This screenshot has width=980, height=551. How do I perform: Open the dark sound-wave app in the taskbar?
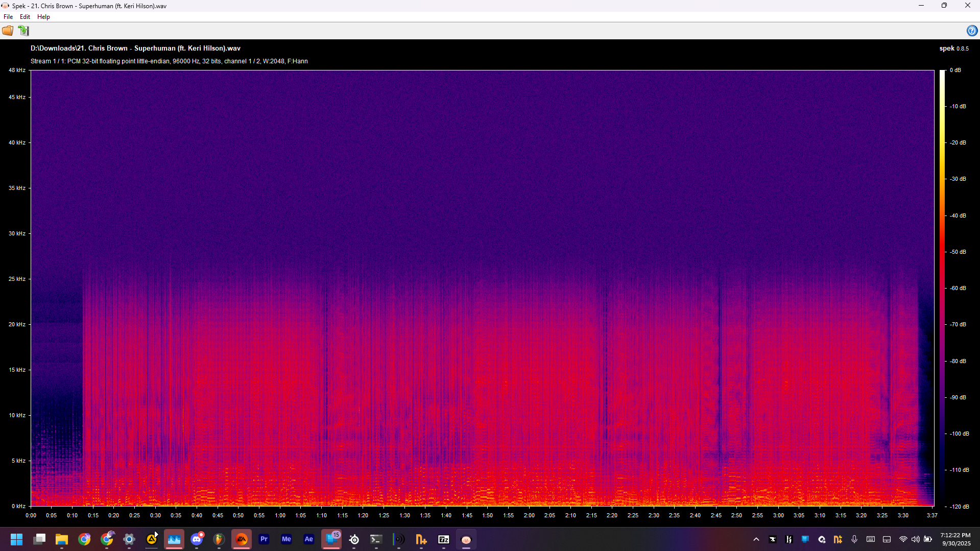(399, 539)
